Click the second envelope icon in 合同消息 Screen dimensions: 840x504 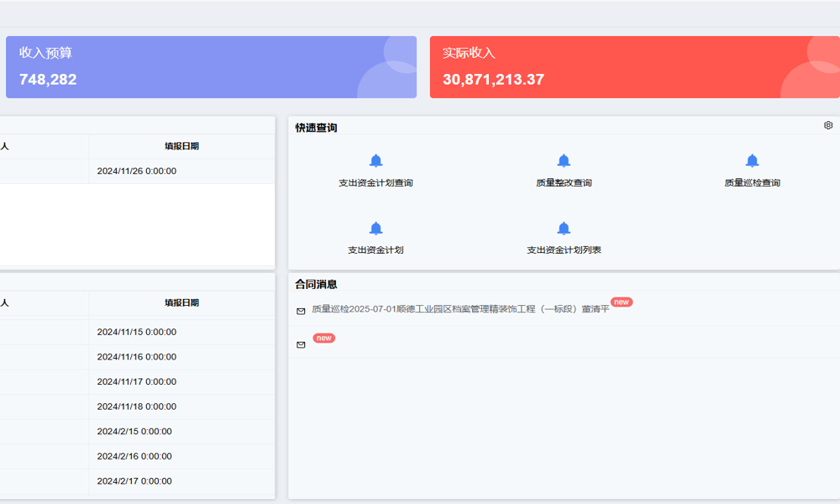301,344
